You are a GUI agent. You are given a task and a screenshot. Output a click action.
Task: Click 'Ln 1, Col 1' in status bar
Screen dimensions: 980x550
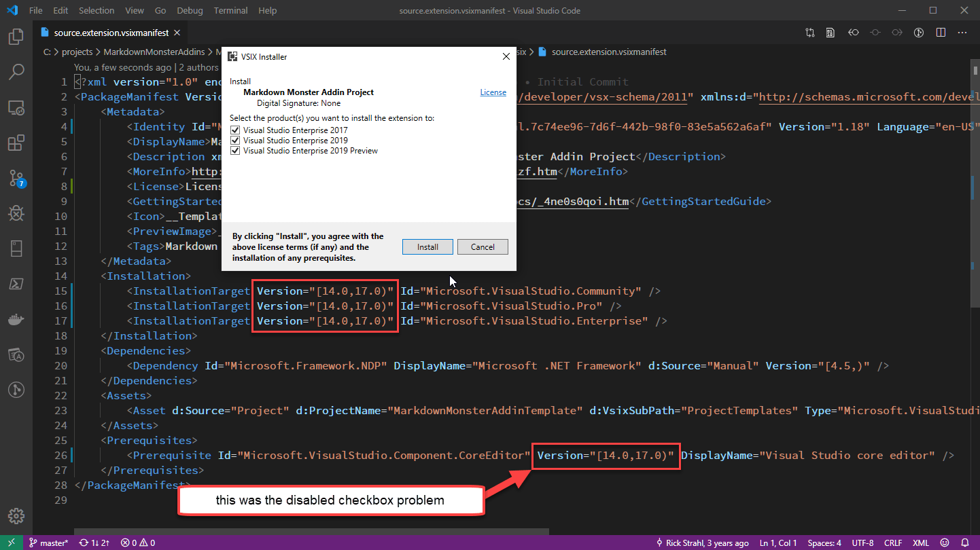pos(778,543)
